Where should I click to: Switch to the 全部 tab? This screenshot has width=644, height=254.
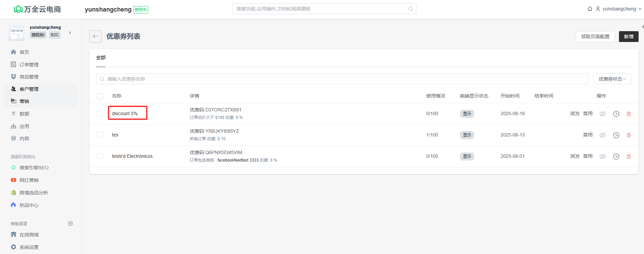pyautogui.click(x=101, y=58)
